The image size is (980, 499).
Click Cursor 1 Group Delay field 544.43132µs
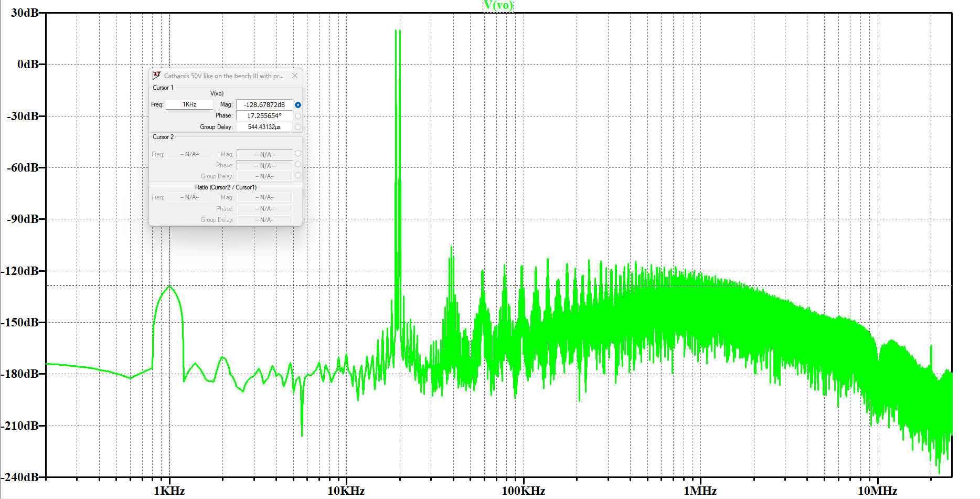264,127
